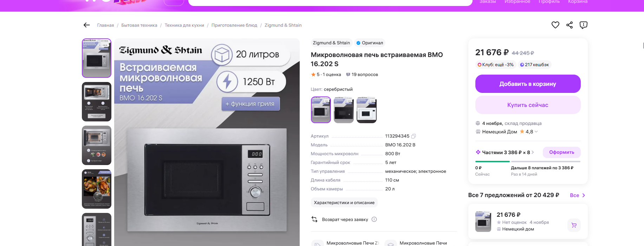The image size is (644, 246).
Task: Open Корзина in the header
Action: [x=578, y=2]
